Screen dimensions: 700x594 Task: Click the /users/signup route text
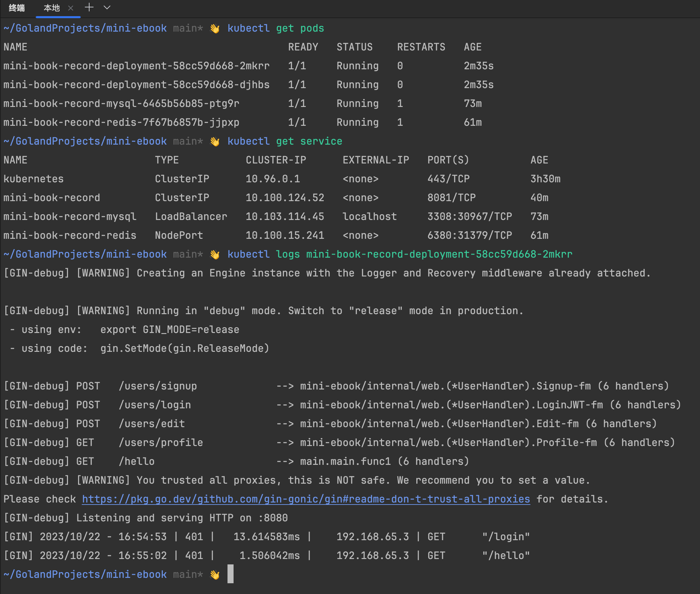click(x=157, y=386)
